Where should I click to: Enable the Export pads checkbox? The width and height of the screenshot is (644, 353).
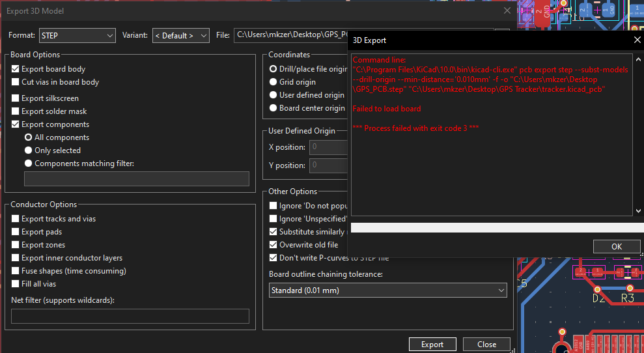coord(15,232)
